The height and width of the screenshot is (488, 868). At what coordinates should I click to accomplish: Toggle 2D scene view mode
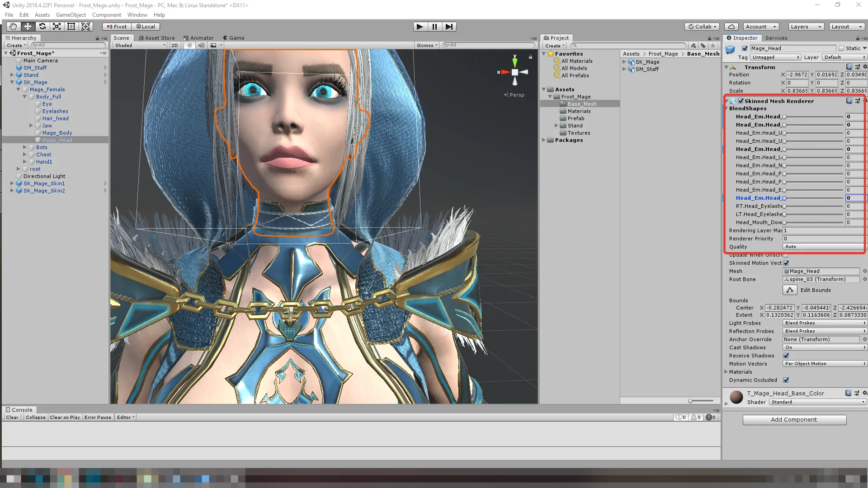pyautogui.click(x=175, y=45)
